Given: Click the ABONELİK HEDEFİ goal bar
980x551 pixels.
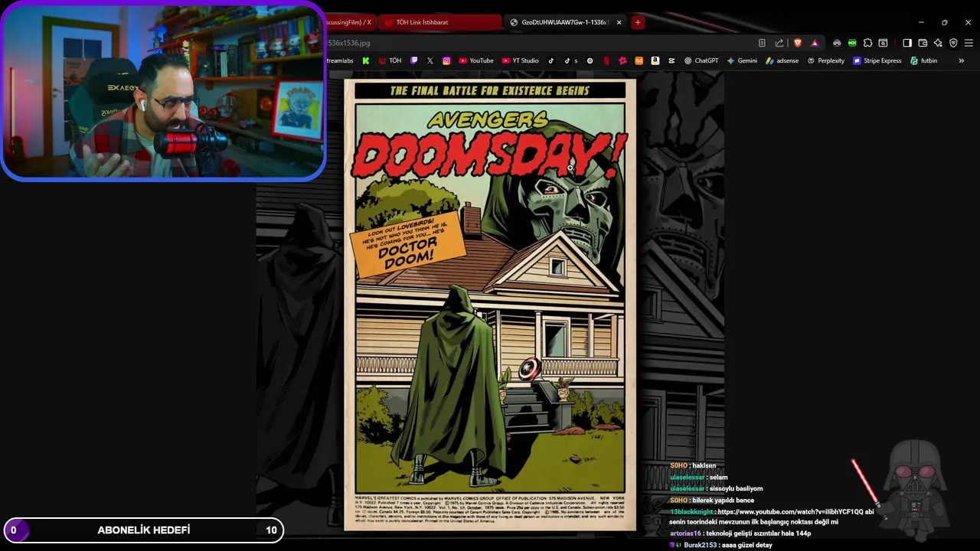Looking at the screenshot, I should click(x=143, y=530).
